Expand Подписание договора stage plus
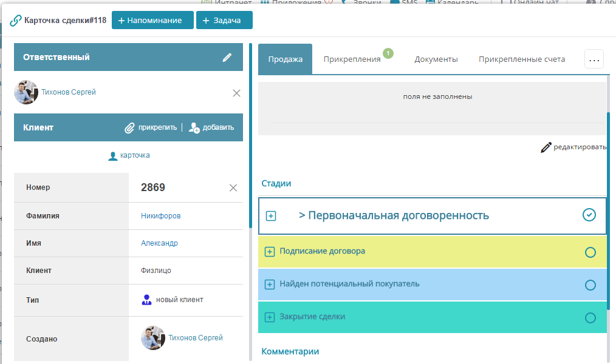616x364 pixels. click(270, 252)
